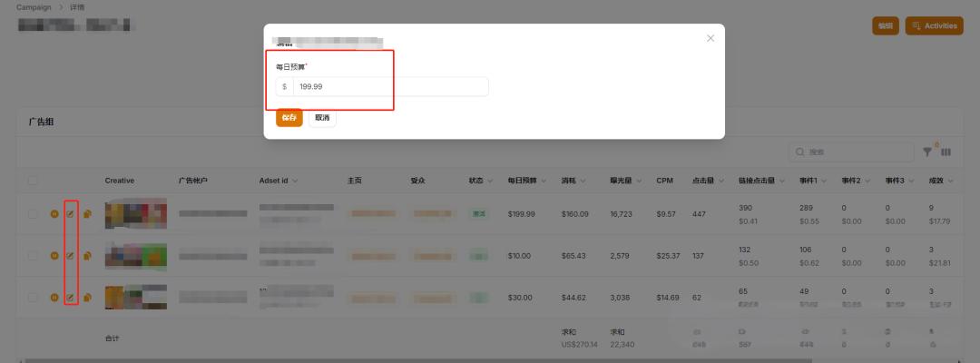Click the $21.81 cost-per-result value

point(939,263)
